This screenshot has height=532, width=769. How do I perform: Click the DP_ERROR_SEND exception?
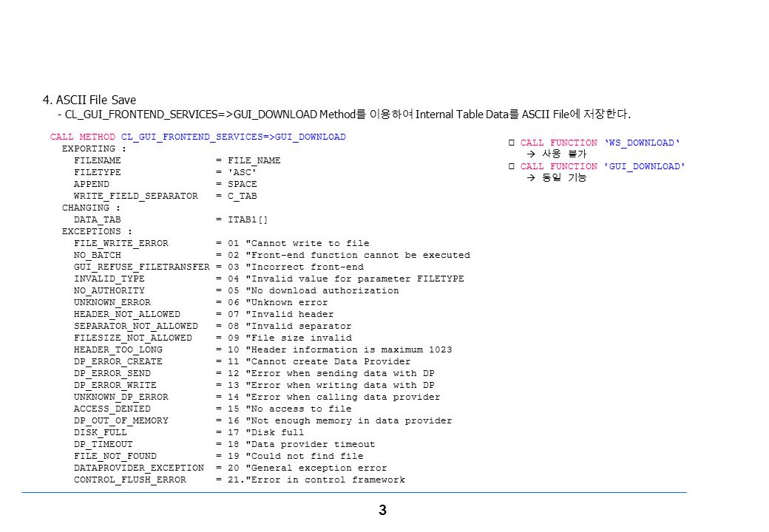pyautogui.click(x=112, y=373)
